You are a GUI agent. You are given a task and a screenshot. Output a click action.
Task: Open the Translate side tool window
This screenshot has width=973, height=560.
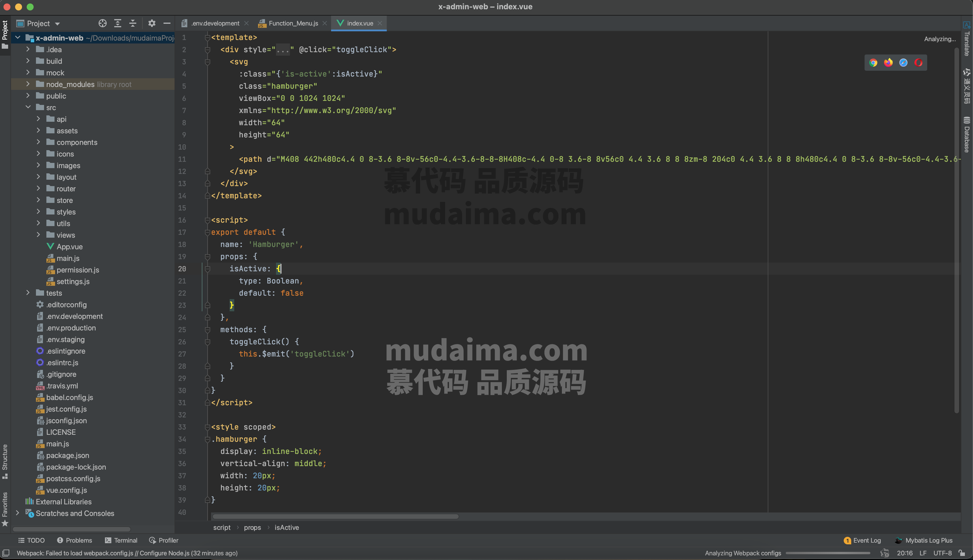coord(967,39)
